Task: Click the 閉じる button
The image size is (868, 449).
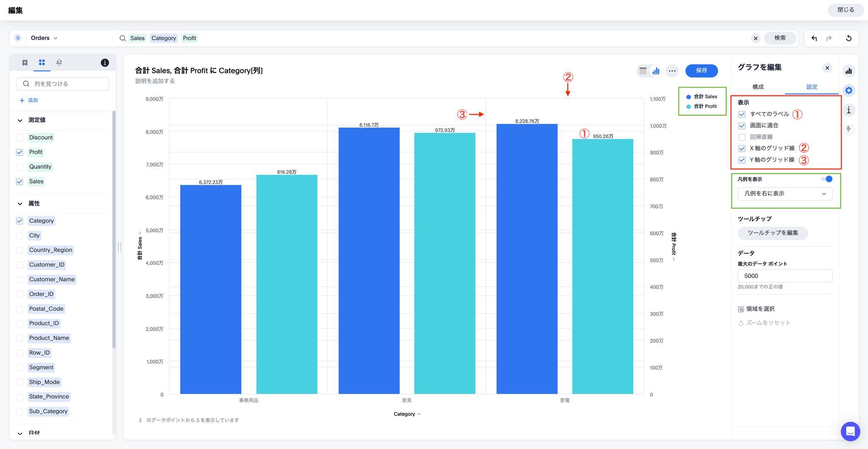Action: 846,10
